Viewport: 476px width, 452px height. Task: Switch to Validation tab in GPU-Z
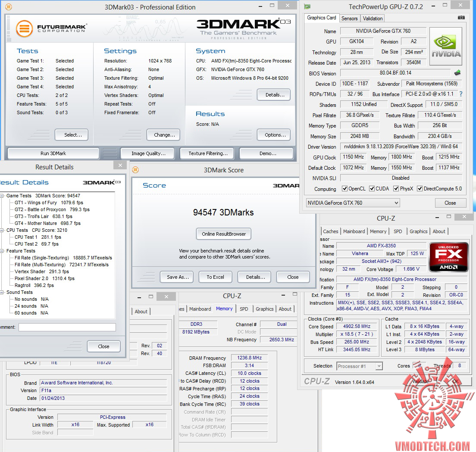[x=373, y=19]
